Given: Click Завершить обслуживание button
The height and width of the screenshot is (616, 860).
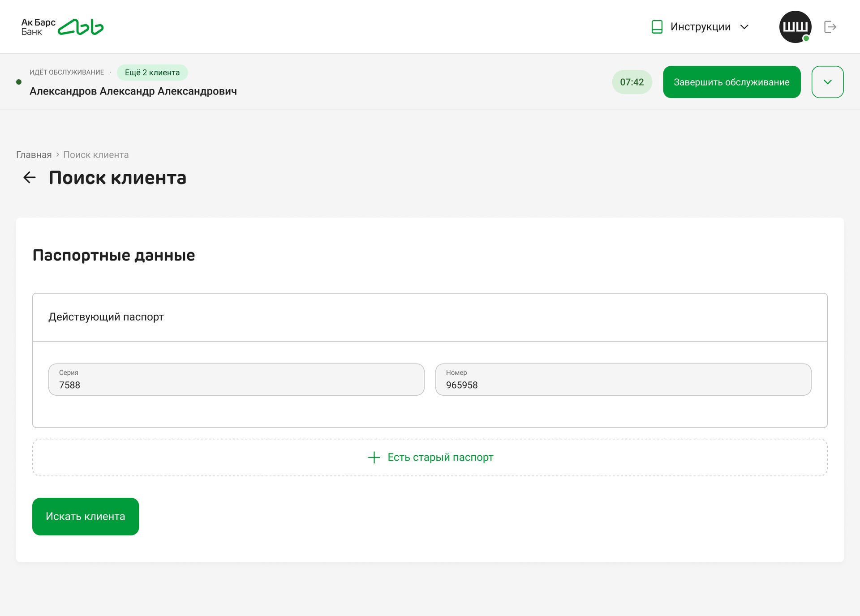Looking at the screenshot, I should (731, 82).
